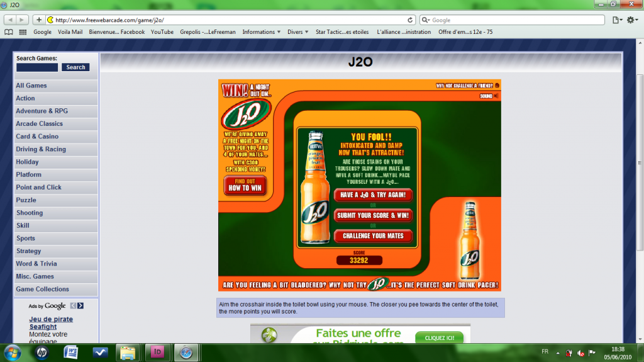Show next Google ad arrow
Screen dimensions: 644x362
80,305
